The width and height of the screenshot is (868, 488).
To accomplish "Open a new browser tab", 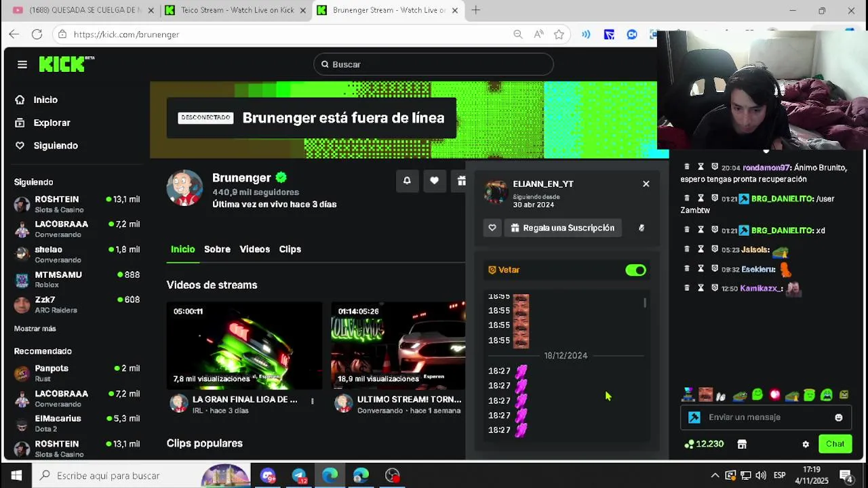I will click(475, 10).
